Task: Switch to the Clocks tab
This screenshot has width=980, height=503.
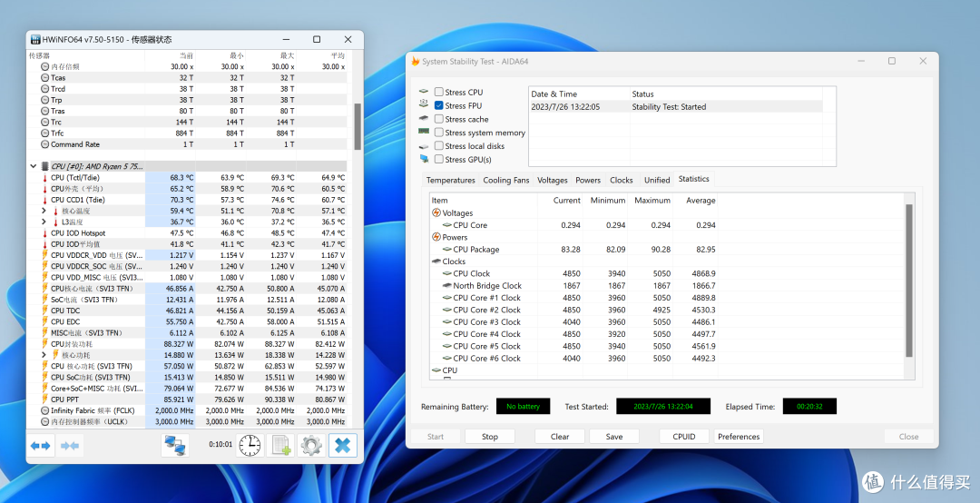Action: 622,180
